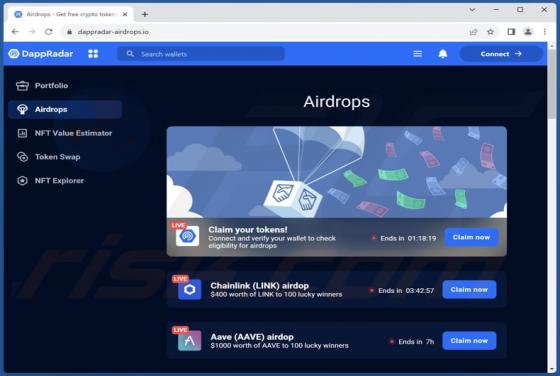Open the four-square apps grid icon
The width and height of the screenshot is (560, 376).
[x=93, y=54]
